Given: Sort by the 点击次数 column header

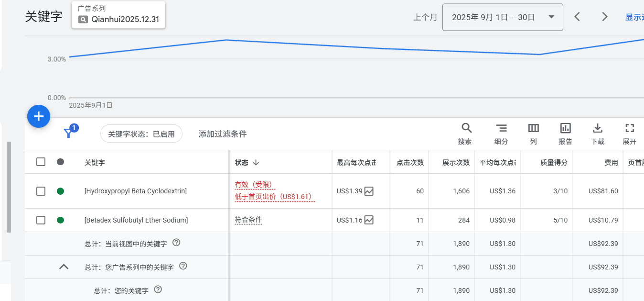Looking at the screenshot, I should click(x=410, y=163).
